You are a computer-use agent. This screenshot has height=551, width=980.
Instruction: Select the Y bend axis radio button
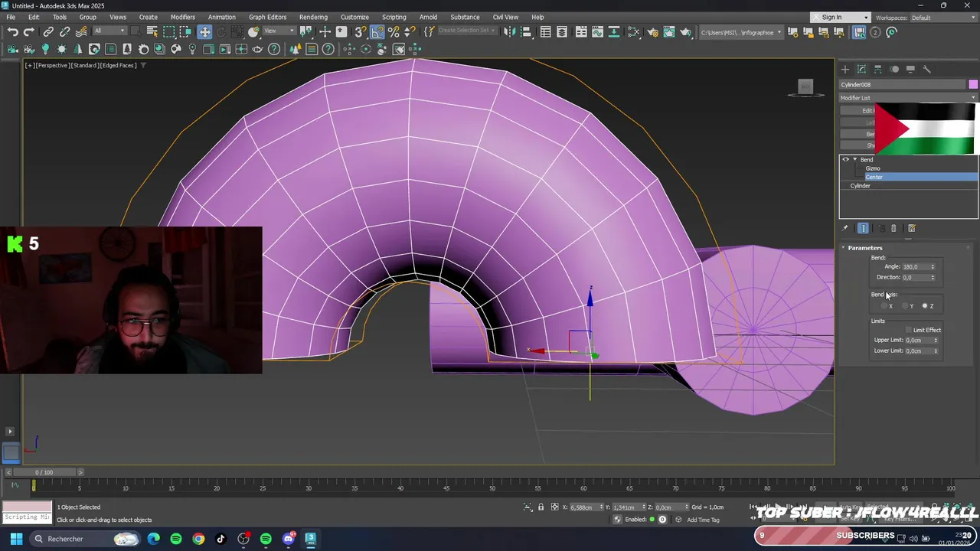[905, 306]
